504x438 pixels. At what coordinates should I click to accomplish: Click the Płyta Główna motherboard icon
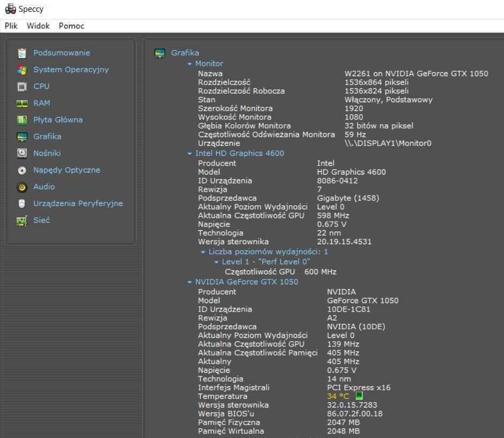click(22, 120)
